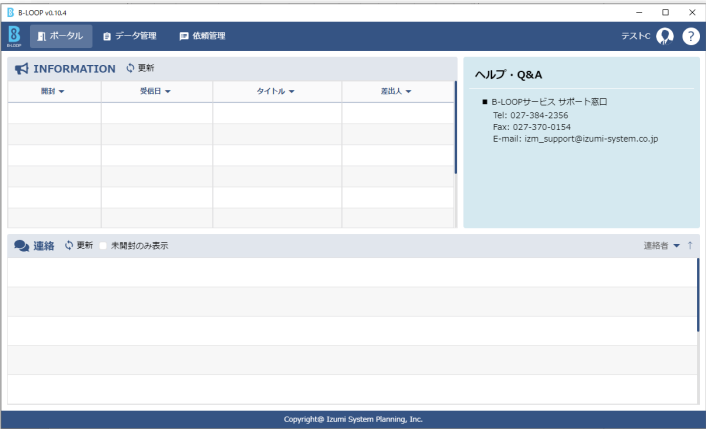Image resolution: width=706 pixels, height=429 pixels.
Task: Toggle sort direction arrow in 連絡 panel
Action: pos(689,245)
